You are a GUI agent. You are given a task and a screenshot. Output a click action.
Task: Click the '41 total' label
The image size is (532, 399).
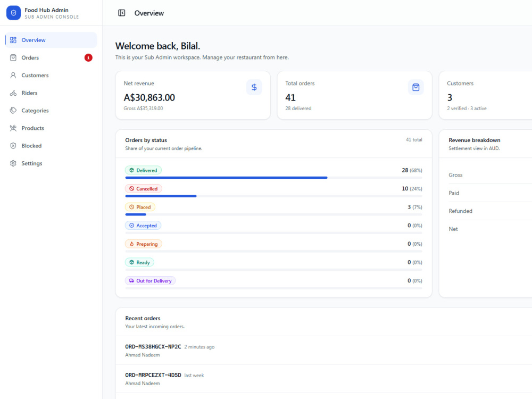414,140
